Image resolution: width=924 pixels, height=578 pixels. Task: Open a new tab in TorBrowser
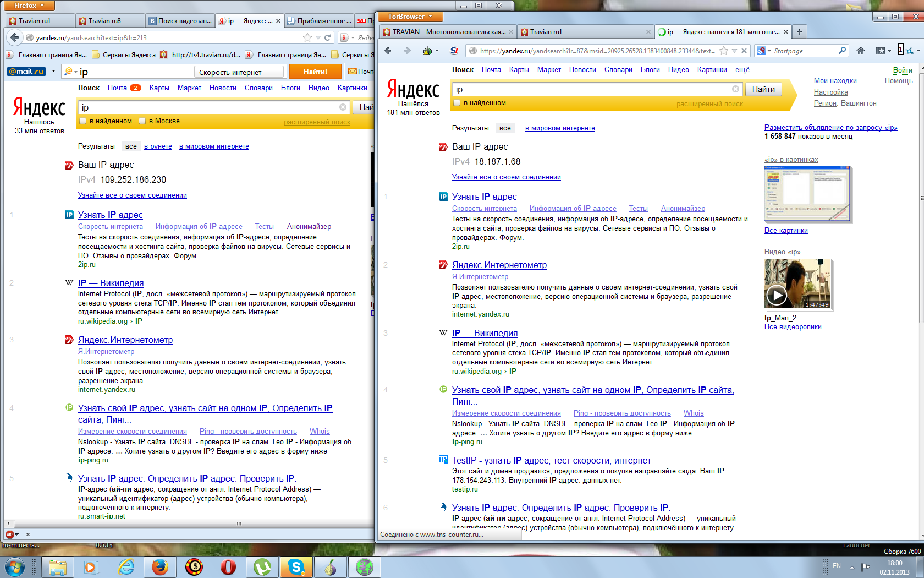click(x=799, y=32)
